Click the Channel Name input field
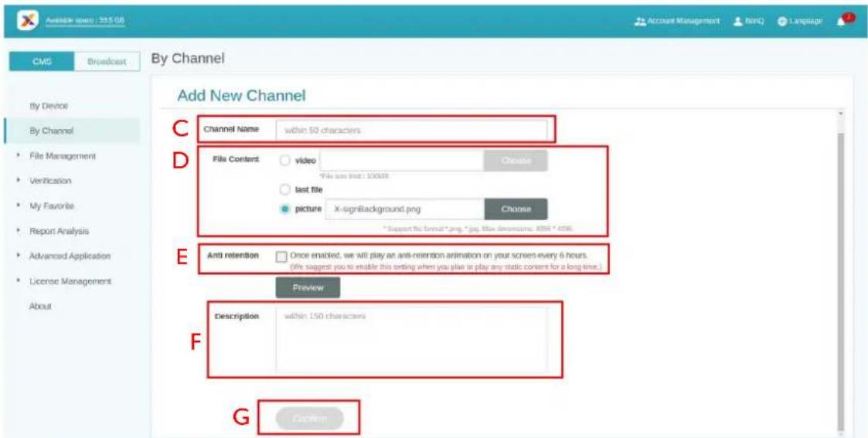Screen dimensions: 868x438 pyautogui.click(x=411, y=131)
